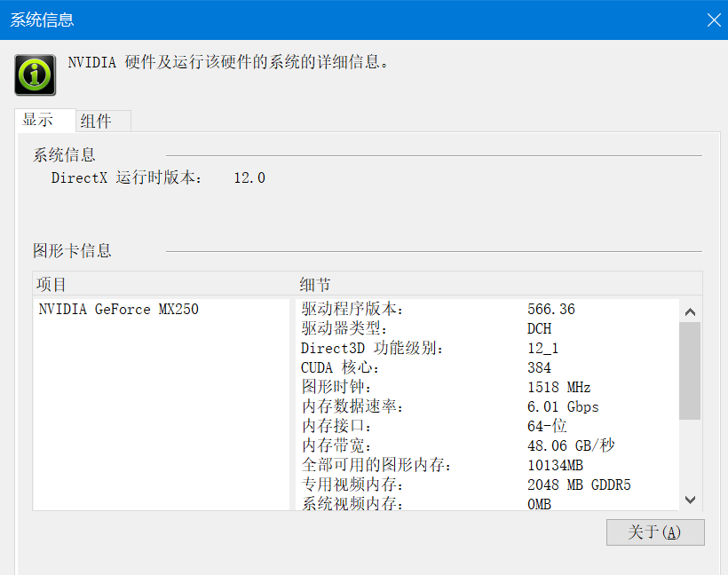The image size is (728, 575).
Task: Click the 10134MB memory value
Action: pyautogui.click(x=555, y=465)
